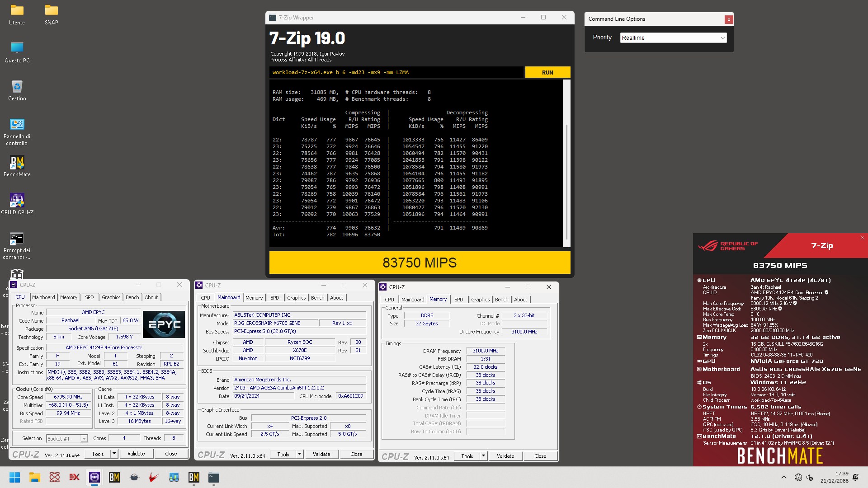Click Validate in the CPU-tab CPU-Z window
The height and width of the screenshot is (488, 868).
click(x=136, y=454)
